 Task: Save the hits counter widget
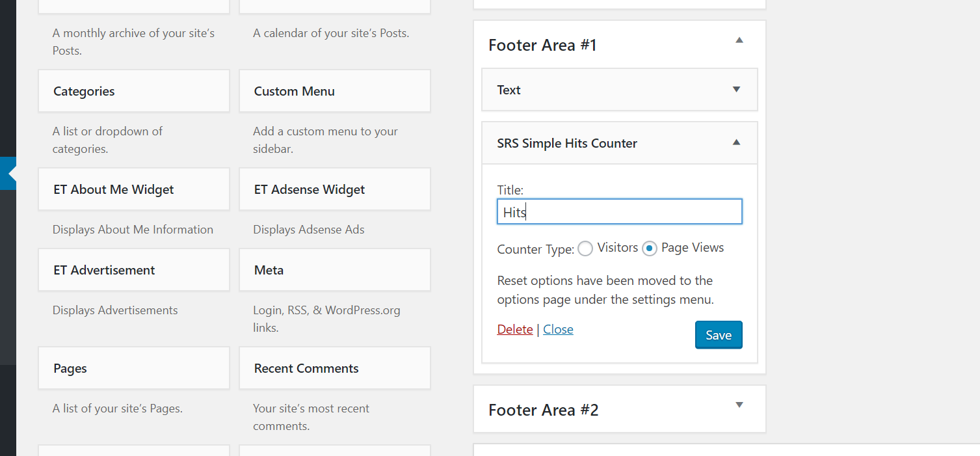pos(719,335)
